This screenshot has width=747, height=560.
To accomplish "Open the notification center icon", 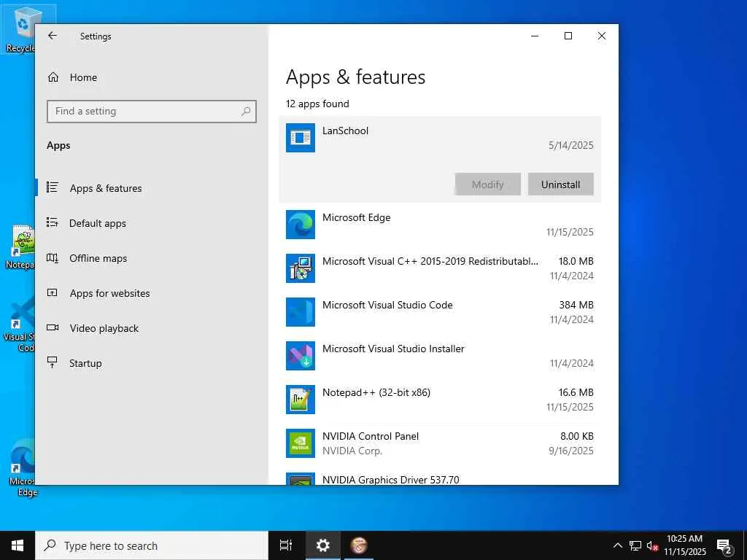I will click(724, 547).
